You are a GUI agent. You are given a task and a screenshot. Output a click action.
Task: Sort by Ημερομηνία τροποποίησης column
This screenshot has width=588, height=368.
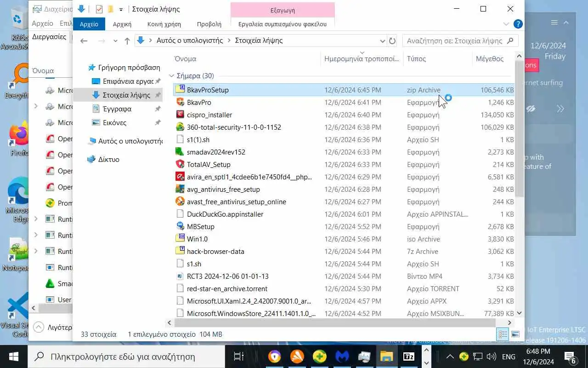point(362,58)
